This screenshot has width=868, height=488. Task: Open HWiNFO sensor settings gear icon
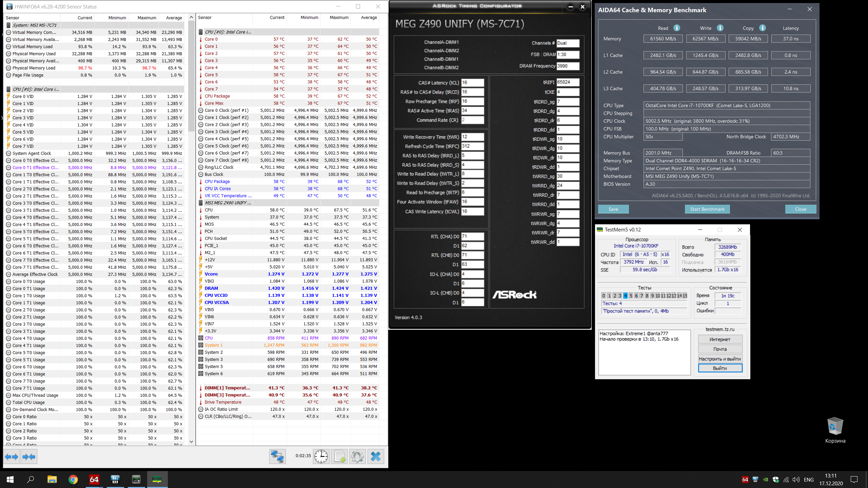357,456
